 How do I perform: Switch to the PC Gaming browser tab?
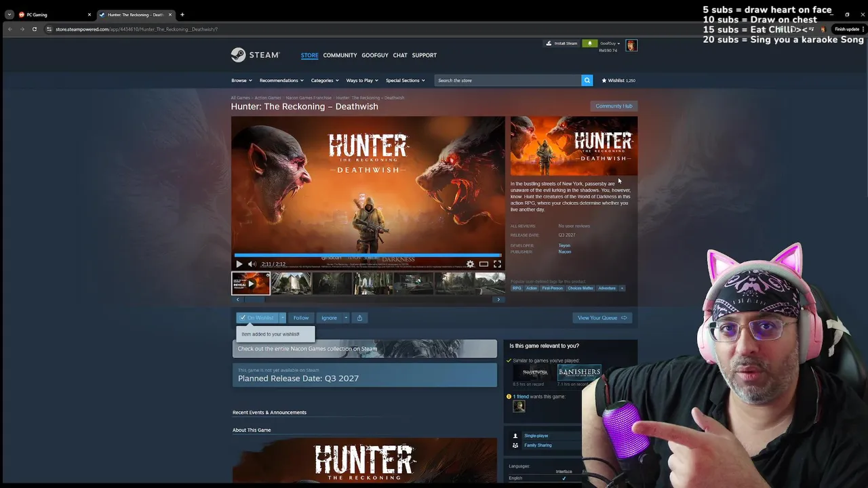pos(54,14)
